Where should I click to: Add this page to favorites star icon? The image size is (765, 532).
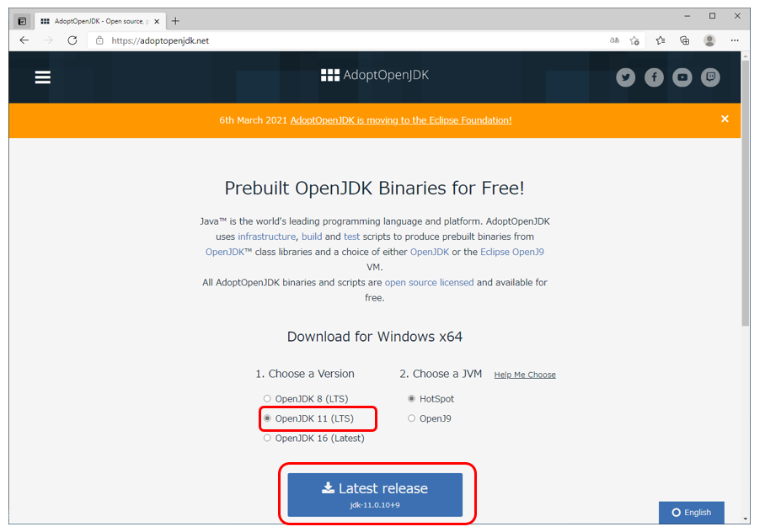[634, 40]
